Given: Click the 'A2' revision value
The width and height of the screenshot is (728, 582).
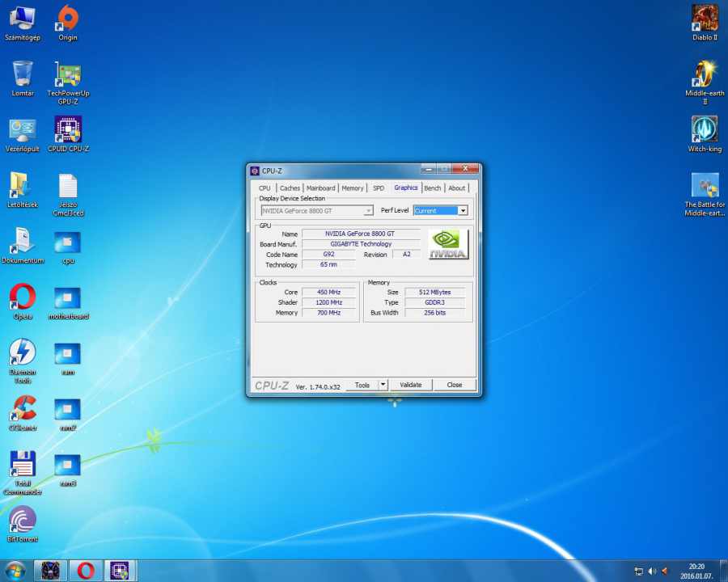Looking at the screenshot, I should tap(406, 255).
